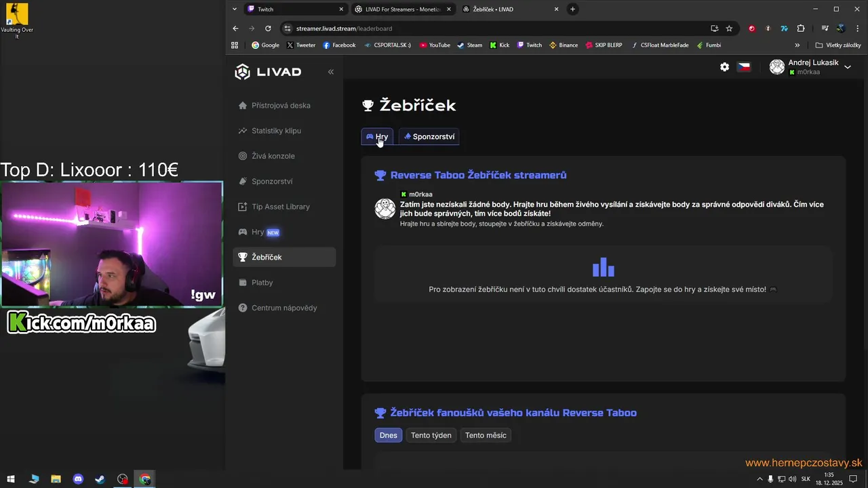Open Fumbi bookmark
This screenshot has width=868, height=488.
709,45
